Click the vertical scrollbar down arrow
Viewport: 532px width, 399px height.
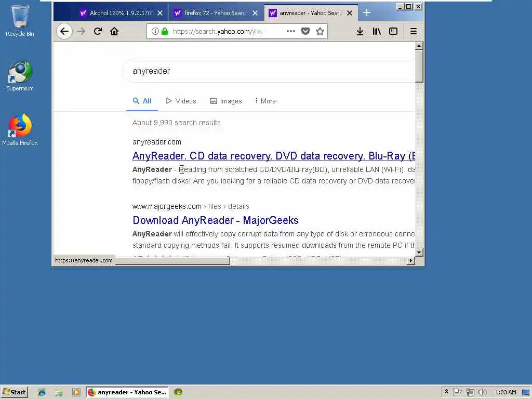[419, 252]
